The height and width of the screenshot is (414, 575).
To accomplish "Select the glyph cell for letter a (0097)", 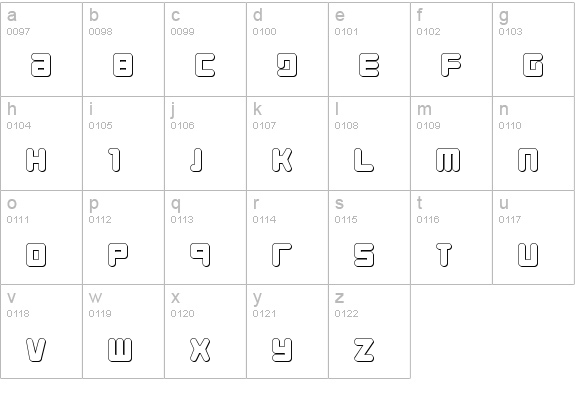I will tap(41, 49).
